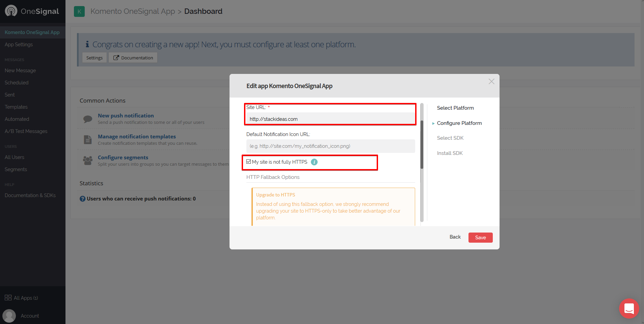Open Configure segments link
644x324 pixels.
click(x=123, y=157)
